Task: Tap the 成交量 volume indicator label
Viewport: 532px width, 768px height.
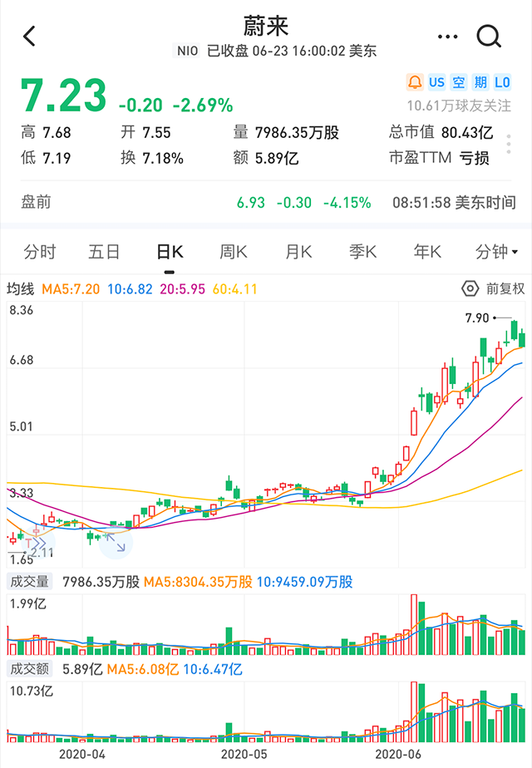Action: (x=29, y=581)
